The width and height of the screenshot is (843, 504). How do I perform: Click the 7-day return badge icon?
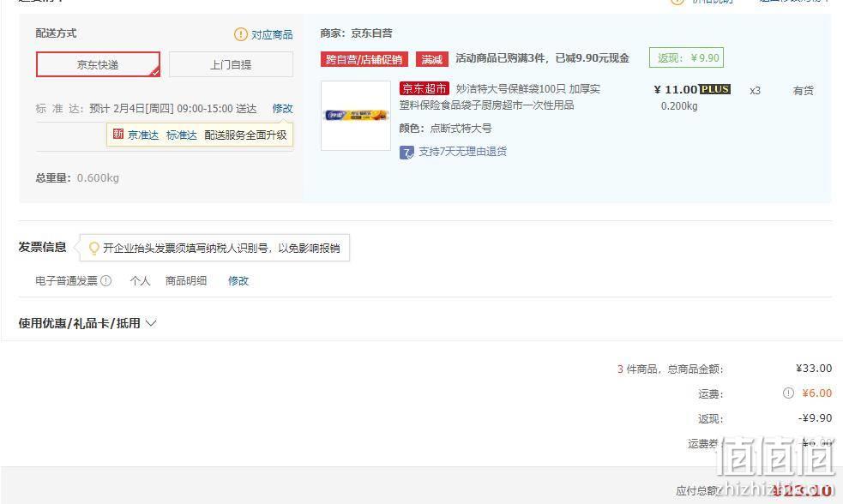406,152
